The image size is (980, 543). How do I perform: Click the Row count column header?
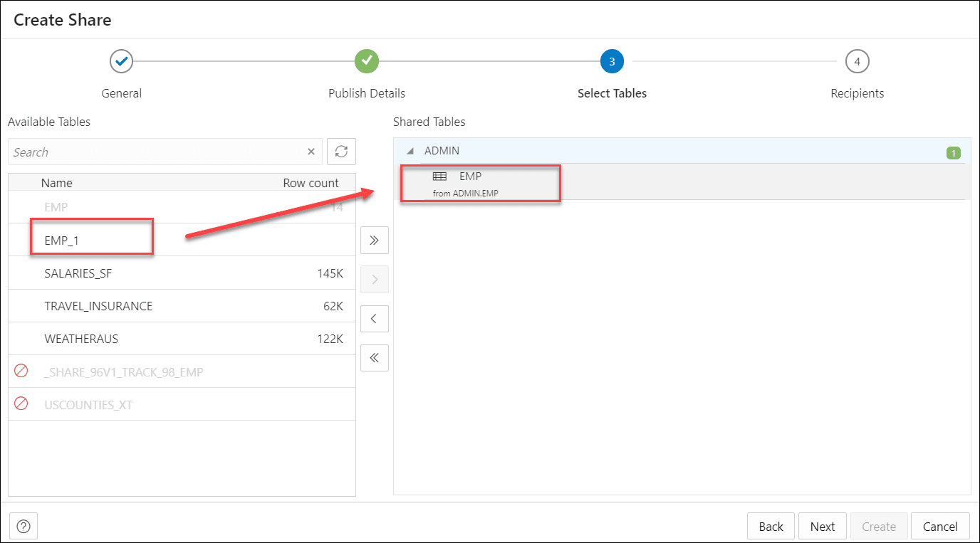(x=311, y=183)
